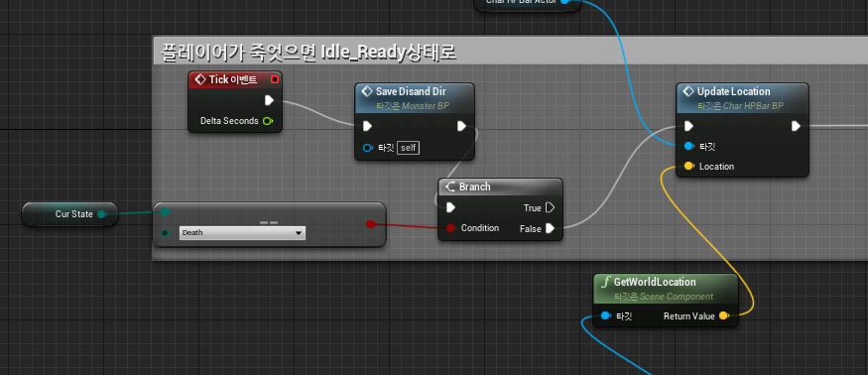The image size is (868, 375).
Task: Click the Branch False output pin
Action: click(550, 228)
